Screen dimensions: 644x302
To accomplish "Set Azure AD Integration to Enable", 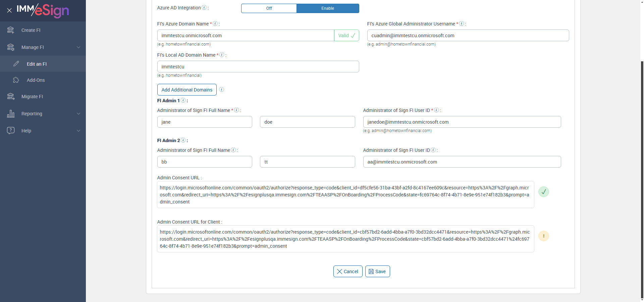I will 328,8.
